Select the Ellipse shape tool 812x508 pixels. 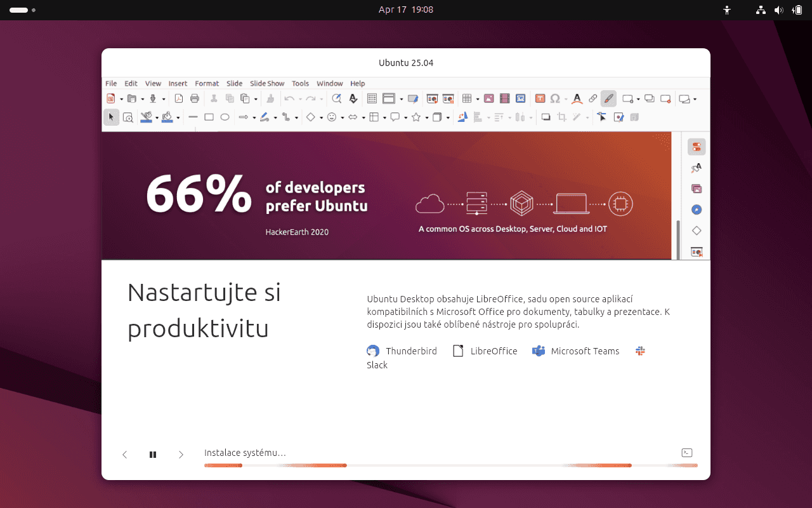(x=225, y=117)
